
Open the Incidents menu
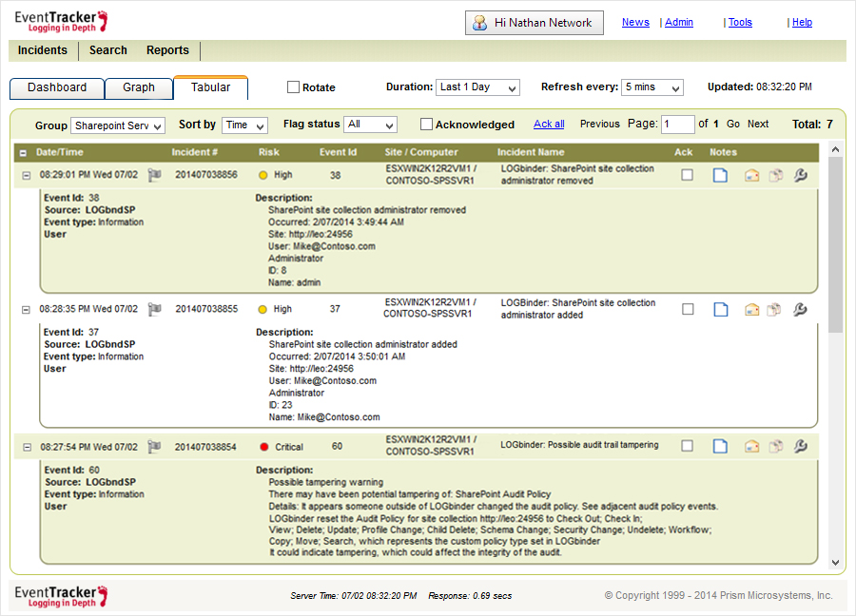pos(43,50)
